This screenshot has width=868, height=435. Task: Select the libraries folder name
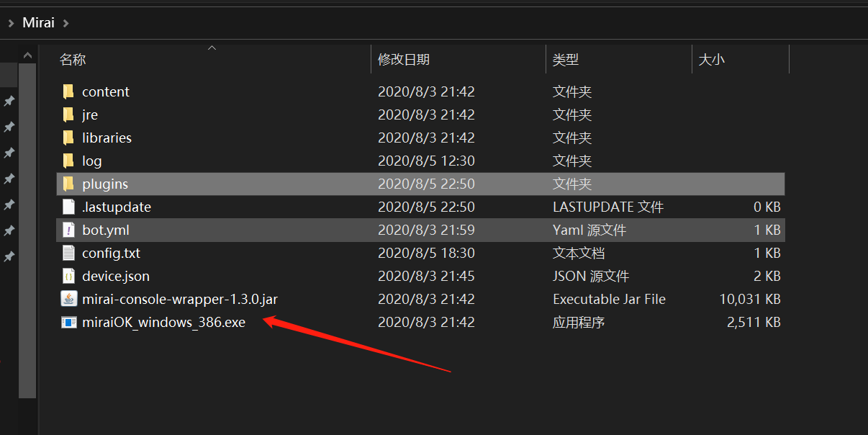(x=107, y=138)
